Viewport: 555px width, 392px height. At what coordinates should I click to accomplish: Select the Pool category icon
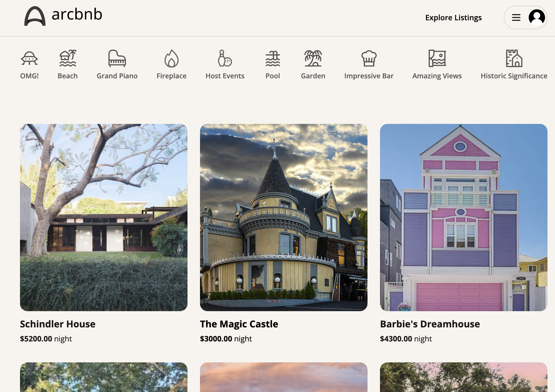coord(273,58)
